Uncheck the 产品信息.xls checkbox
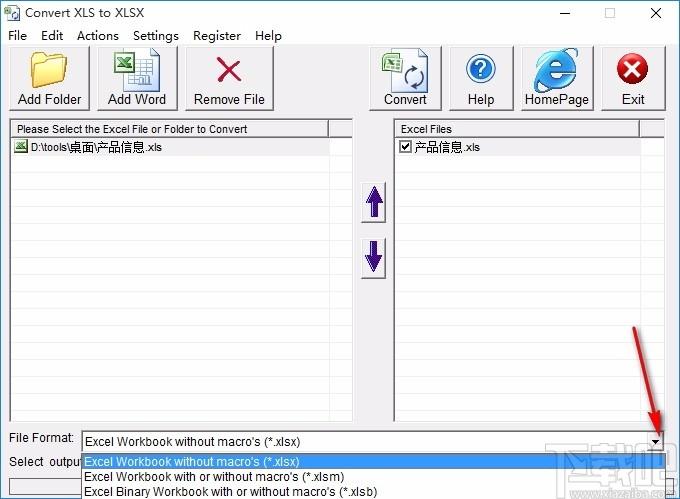Image resolution: width=680 pixels, height=499 pixels. [405, 147]
